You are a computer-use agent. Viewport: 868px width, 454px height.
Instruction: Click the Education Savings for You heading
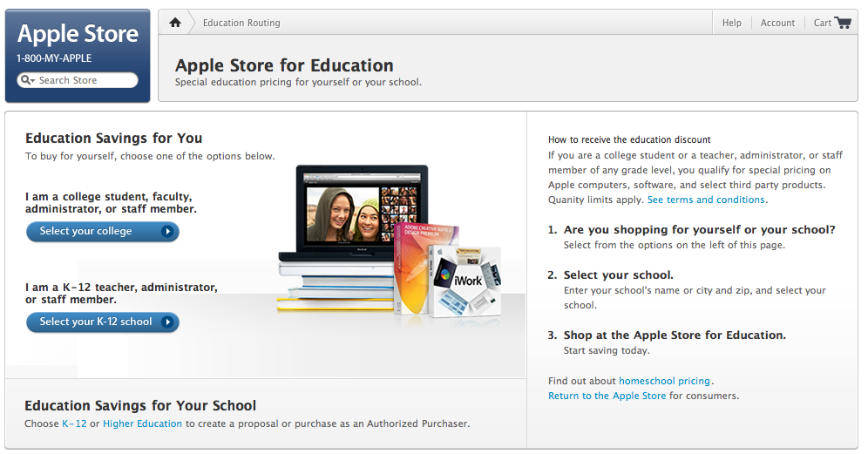[x=113, y=138]
